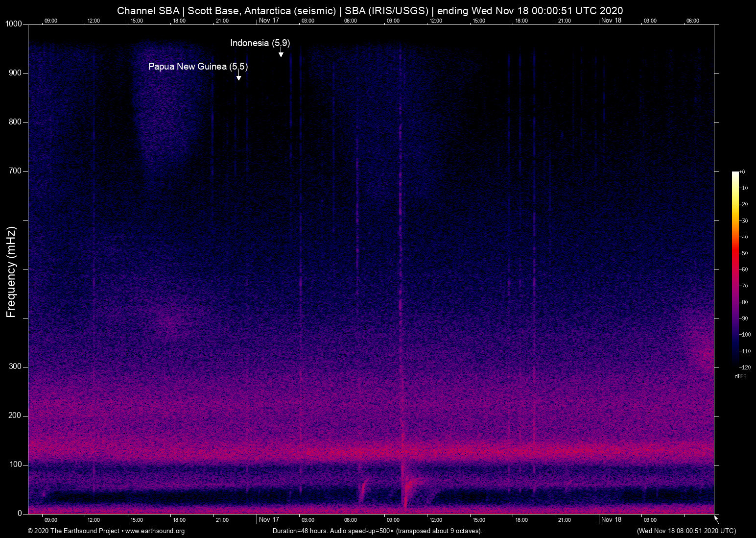Click the 0 frequency tick label
Image resolution: width=756 pixels, height=538 pixels.
(20, 514)
